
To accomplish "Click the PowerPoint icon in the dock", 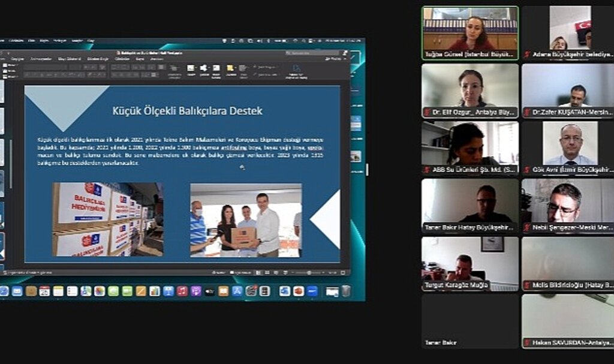I will click(298, 291).
